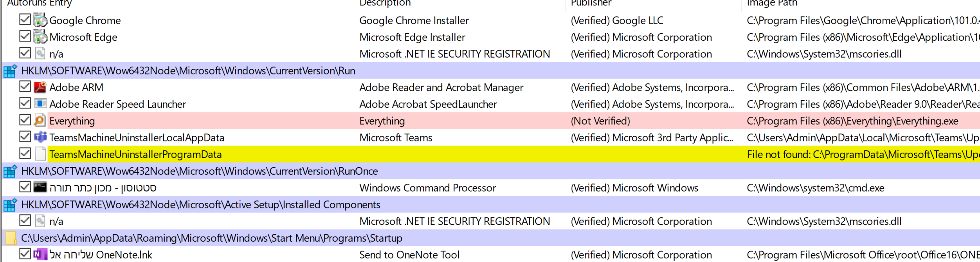Click blank file icon of TeamsMachineUninstallerProgramData

coord(40,154)
